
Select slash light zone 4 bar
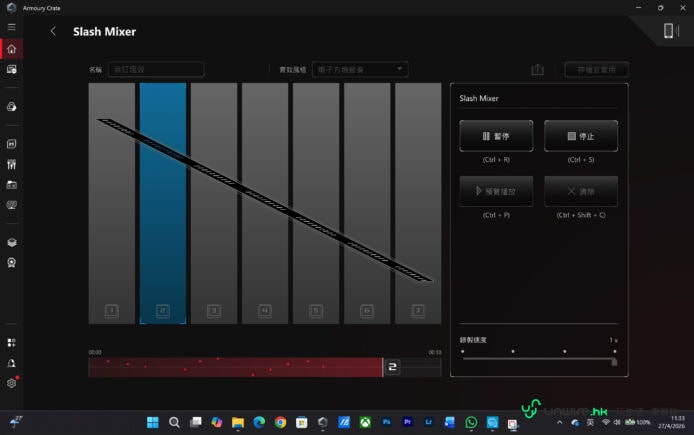click(265, 203)
